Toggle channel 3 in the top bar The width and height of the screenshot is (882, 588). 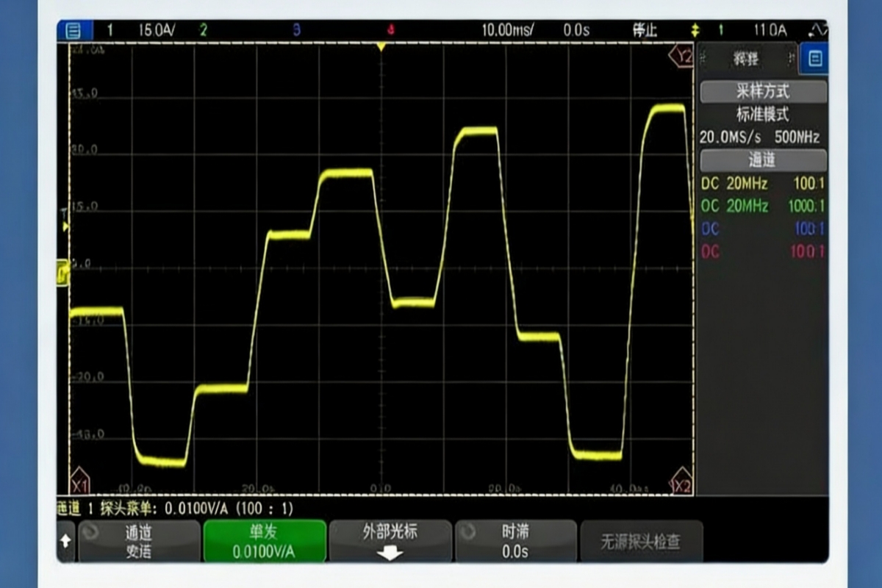click(x=296, y=31)
